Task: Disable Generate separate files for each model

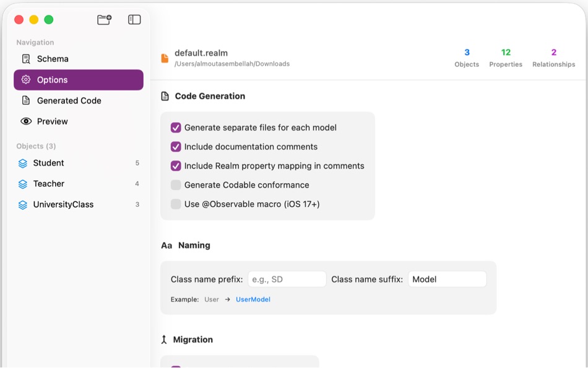Action: (176, 127)
